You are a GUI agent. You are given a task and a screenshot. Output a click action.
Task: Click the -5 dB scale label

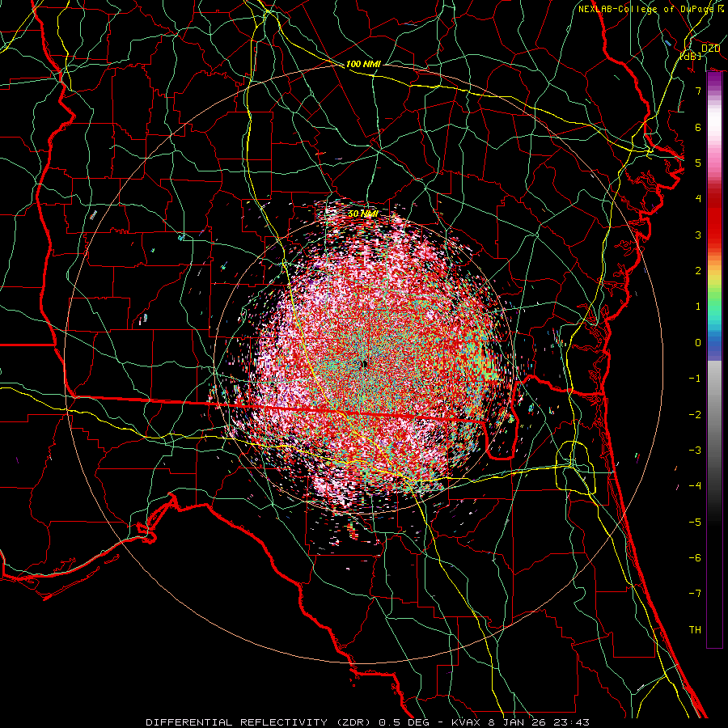coord(695,522)
